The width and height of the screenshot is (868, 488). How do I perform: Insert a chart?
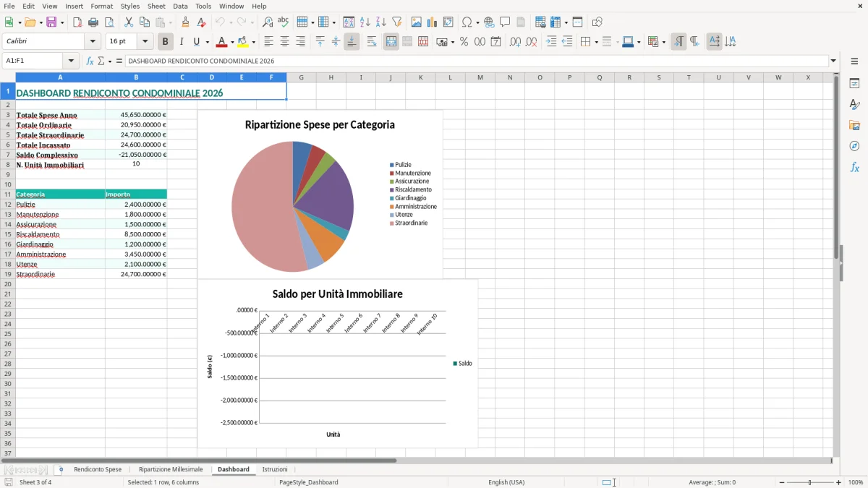point(433,22)
